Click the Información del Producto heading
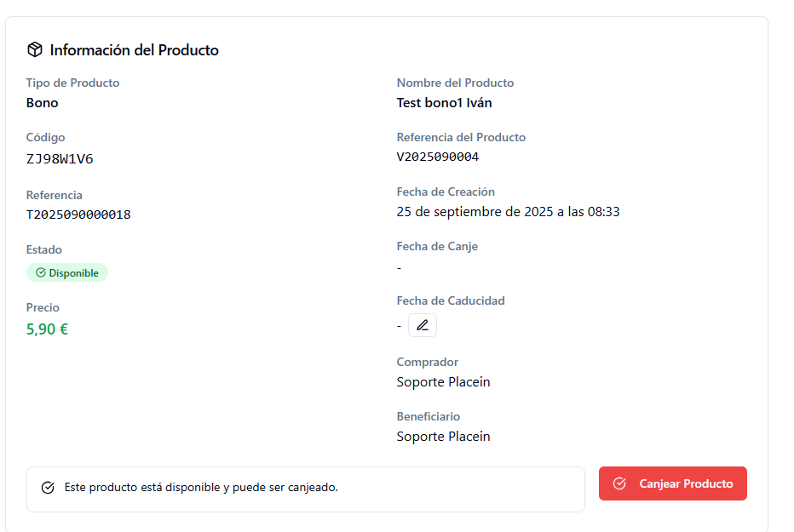 coord(134,50)
